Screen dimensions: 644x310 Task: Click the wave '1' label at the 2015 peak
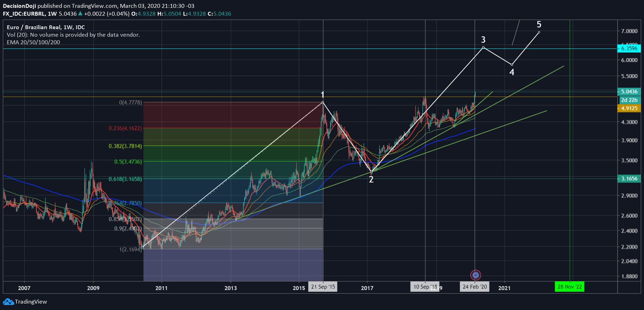323,95
